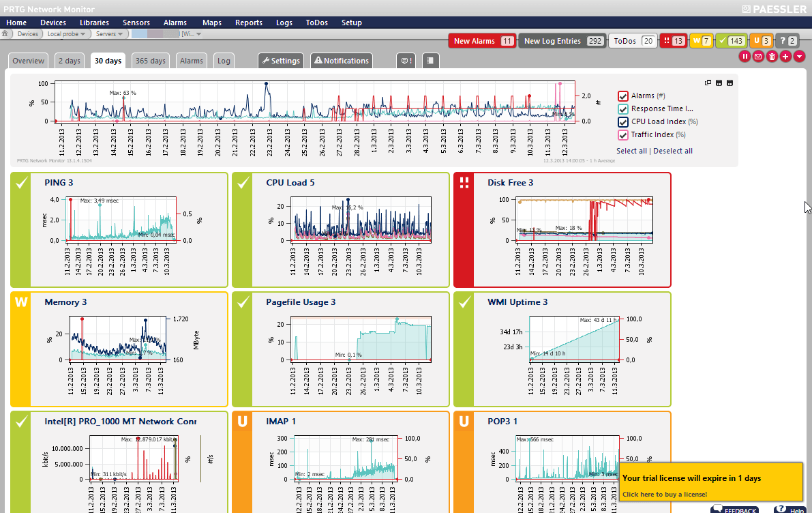This screenshot has width=812, height=513.
Task: Click Deselect all link under legend
Action: (x=673, y=151)
